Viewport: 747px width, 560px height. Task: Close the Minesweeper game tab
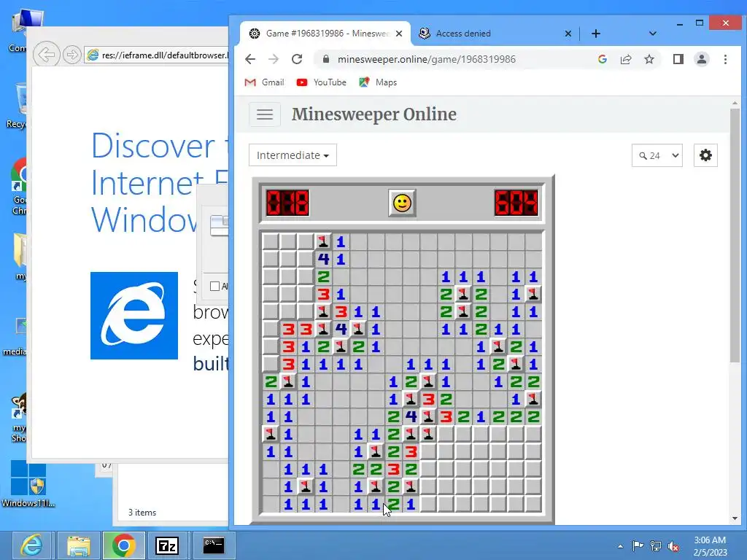(399, 34)
